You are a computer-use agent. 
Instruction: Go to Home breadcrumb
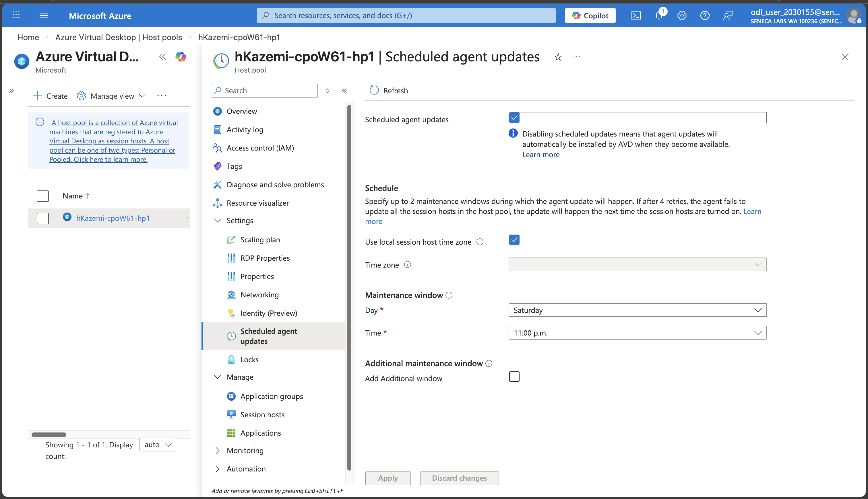28,37
